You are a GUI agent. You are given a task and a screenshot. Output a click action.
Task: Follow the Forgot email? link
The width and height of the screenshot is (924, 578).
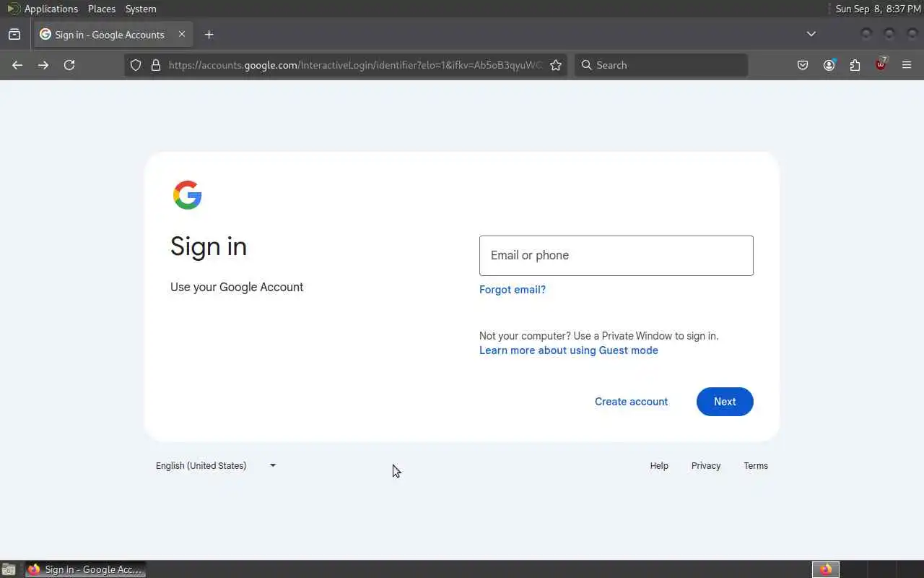point(513,290)
